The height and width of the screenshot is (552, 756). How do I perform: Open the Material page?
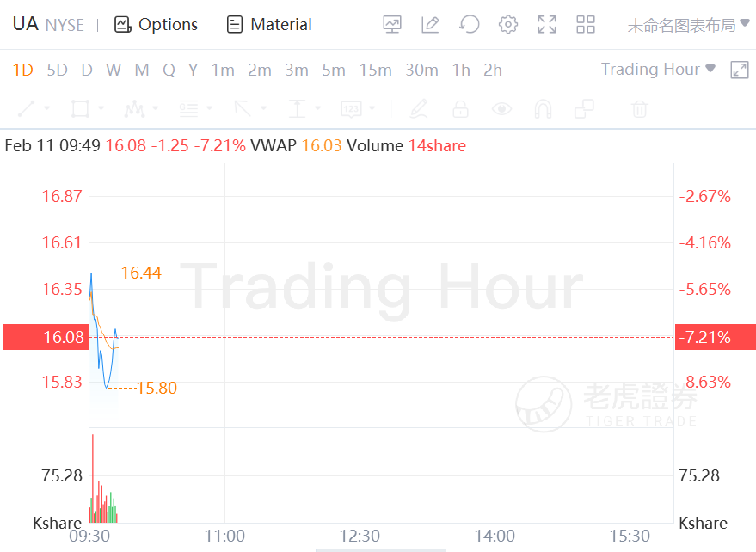tap(268, 25)
